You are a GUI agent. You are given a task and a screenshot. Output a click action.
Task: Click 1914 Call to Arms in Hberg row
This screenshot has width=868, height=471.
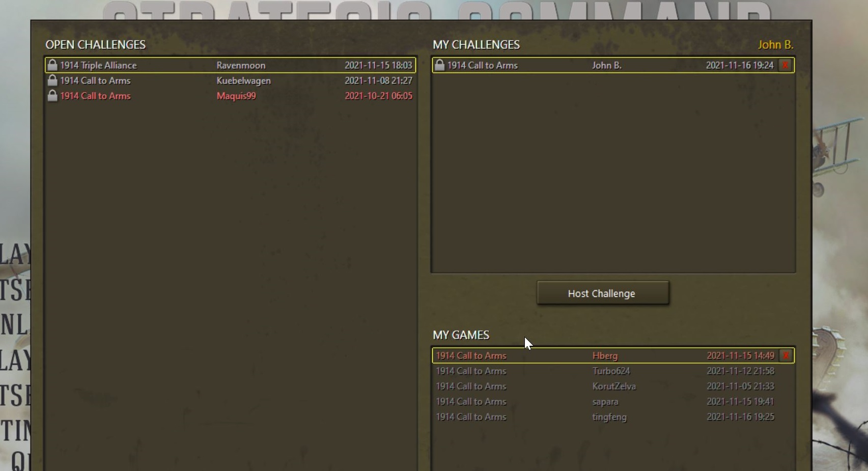tap(471, 355)
